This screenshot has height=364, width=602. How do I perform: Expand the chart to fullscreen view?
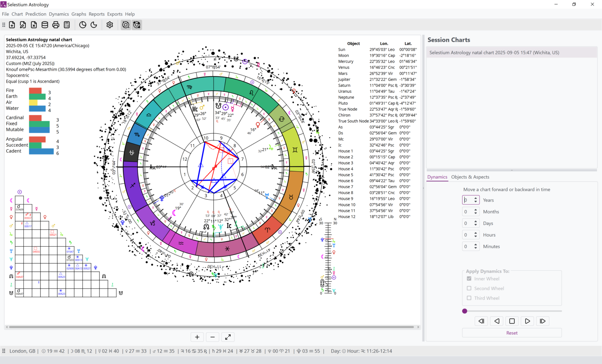[x=228, y=337]
